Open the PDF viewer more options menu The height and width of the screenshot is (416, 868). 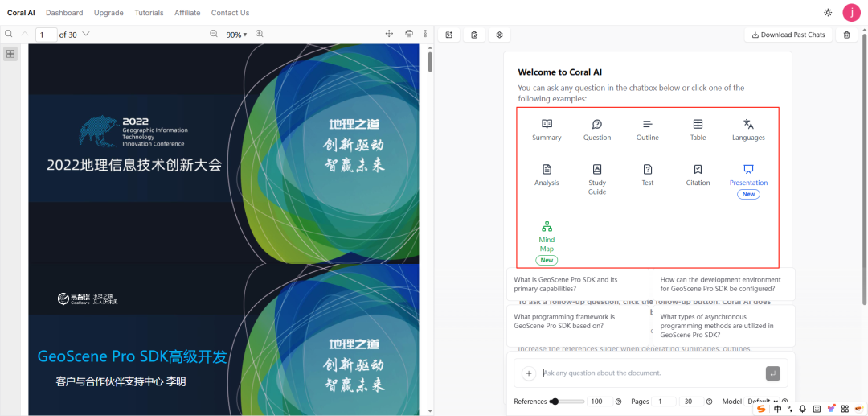tap(425, 34)
